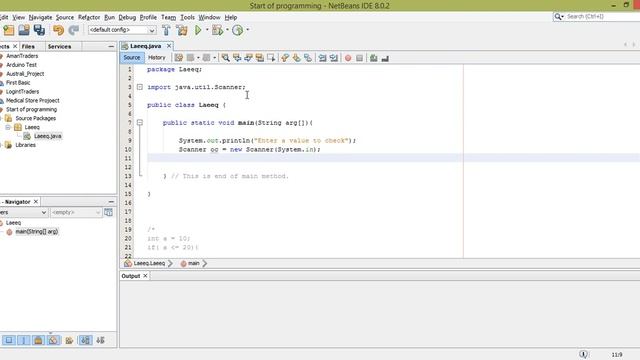Minimize the Projects panel
Image resolution: width=640 pixels, height=360 pixels.
(111, 47)
